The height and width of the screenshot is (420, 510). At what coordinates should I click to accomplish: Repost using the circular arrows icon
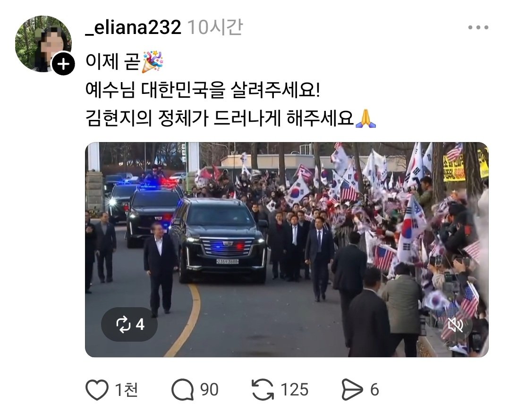263,389
